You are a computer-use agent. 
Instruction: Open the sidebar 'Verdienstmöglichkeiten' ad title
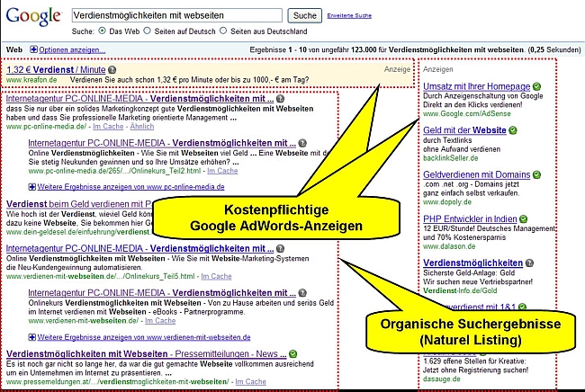point(472,263)
